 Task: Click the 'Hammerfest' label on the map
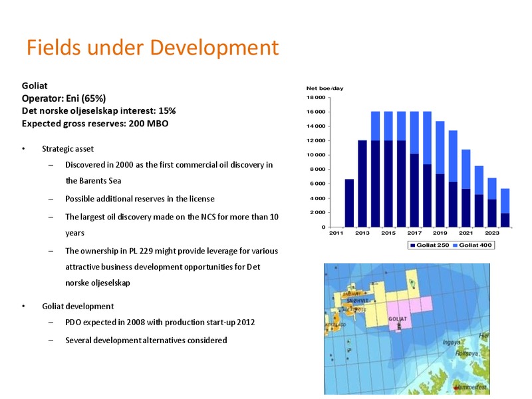point(471,387)
